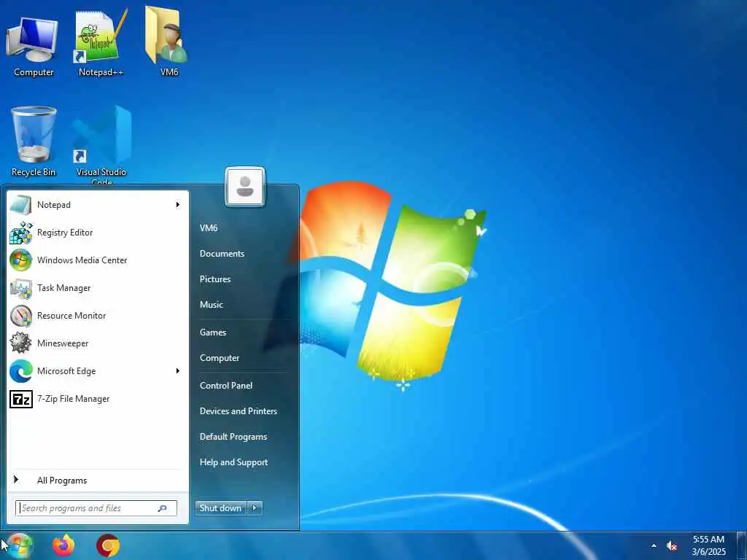
Task: Open Microsoft Edge icon in Start menu
Action: click(x=21, y=371)
